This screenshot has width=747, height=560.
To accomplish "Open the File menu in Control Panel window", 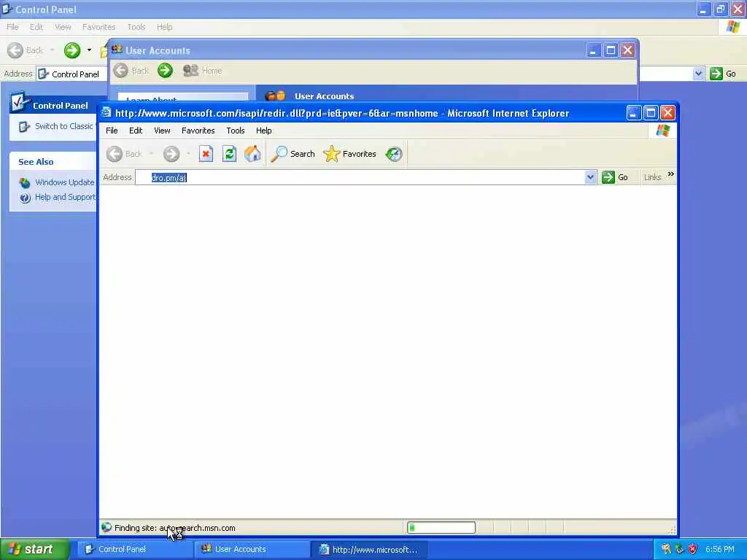I will click(x=12, y=27).
